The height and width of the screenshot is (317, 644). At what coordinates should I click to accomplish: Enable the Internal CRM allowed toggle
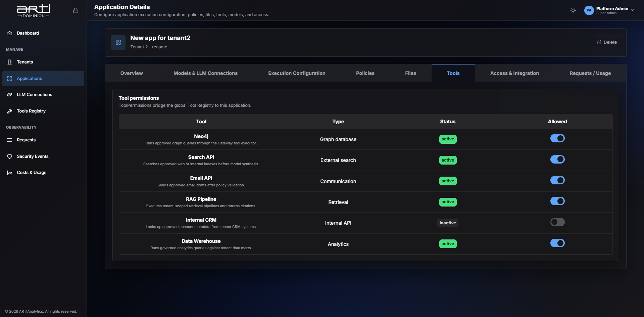[x=557, y=222]
